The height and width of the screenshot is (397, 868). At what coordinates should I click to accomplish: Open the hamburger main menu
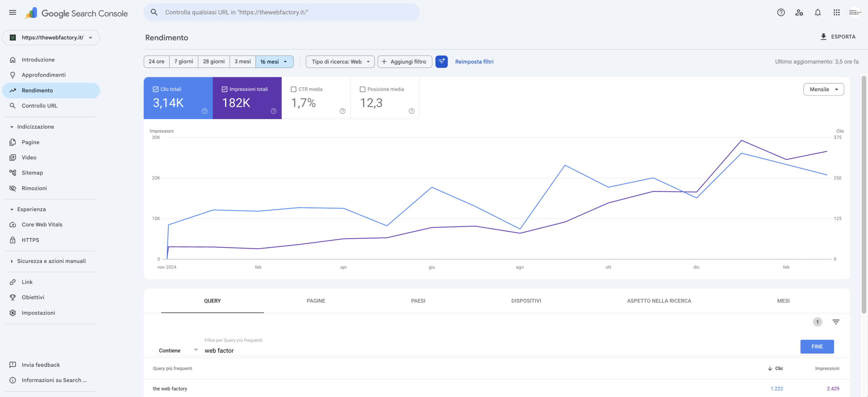click(x=13, y=13)
